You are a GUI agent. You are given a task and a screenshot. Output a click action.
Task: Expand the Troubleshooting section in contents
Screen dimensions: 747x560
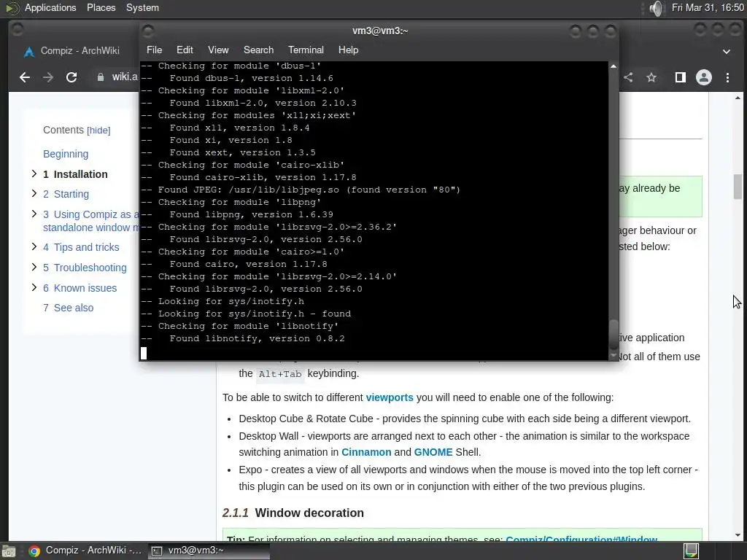click(34, 267)
